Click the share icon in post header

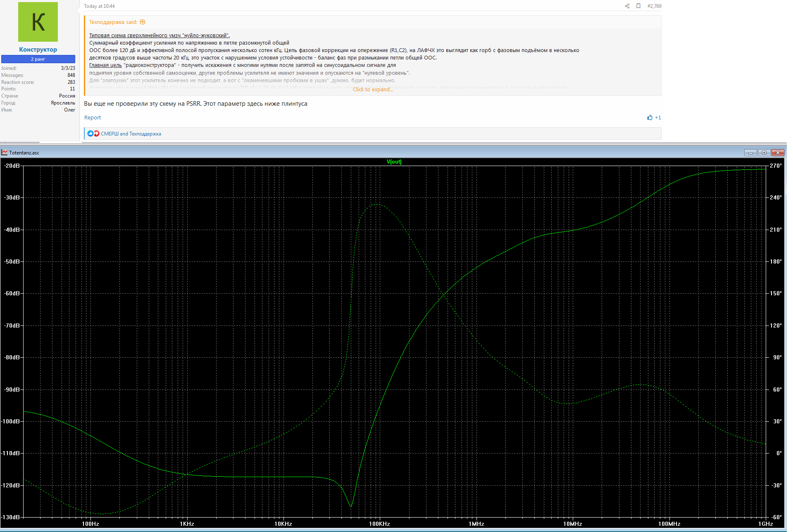627,6
